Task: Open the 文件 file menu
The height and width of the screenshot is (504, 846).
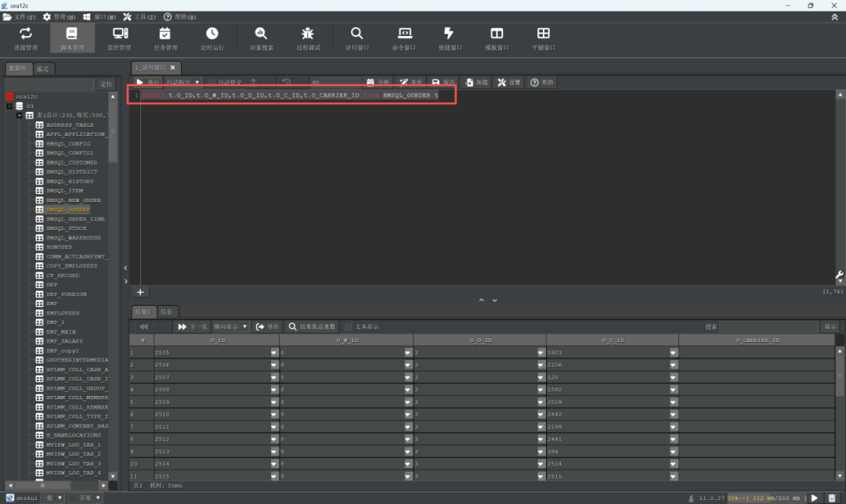Action: point(19,16)
